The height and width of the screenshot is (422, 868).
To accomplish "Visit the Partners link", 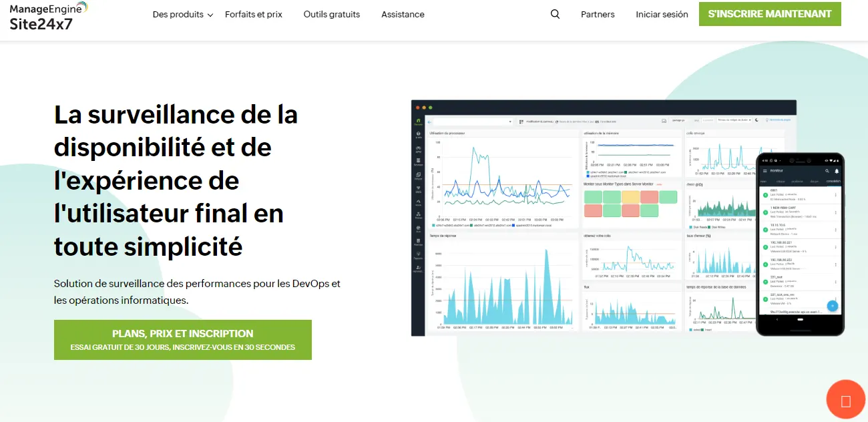I will pyautogui.click(x=598, y=14).
